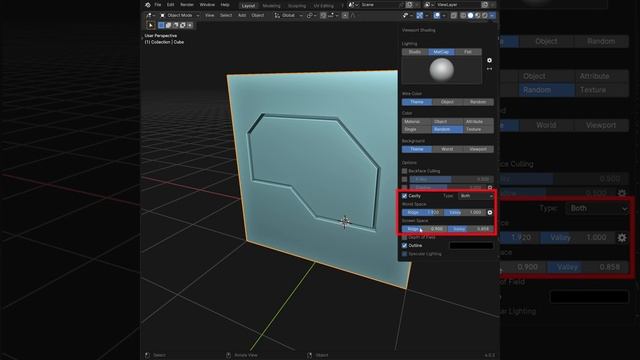
Task: Toggle the Show Gizmo button
Action: click(x=420, y=16)
